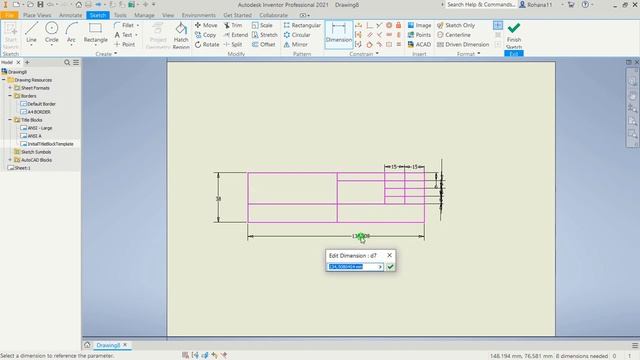Select the Point tool
The height and width of the screenshot is (360, 640).
[124, 44]
